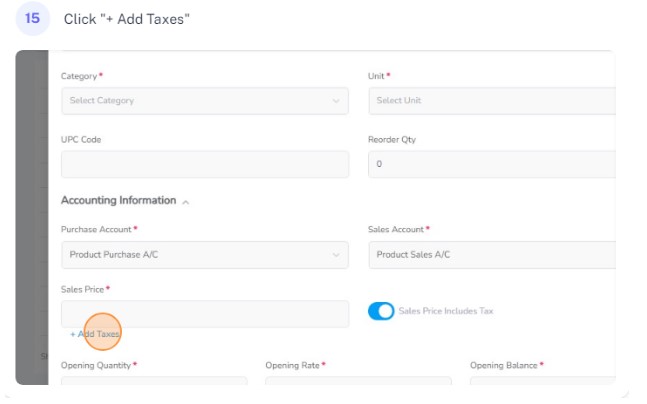Click the Sales Price Includes Tax text
The width and height of the screenshot is (647, 404).
tap(446, 311)
